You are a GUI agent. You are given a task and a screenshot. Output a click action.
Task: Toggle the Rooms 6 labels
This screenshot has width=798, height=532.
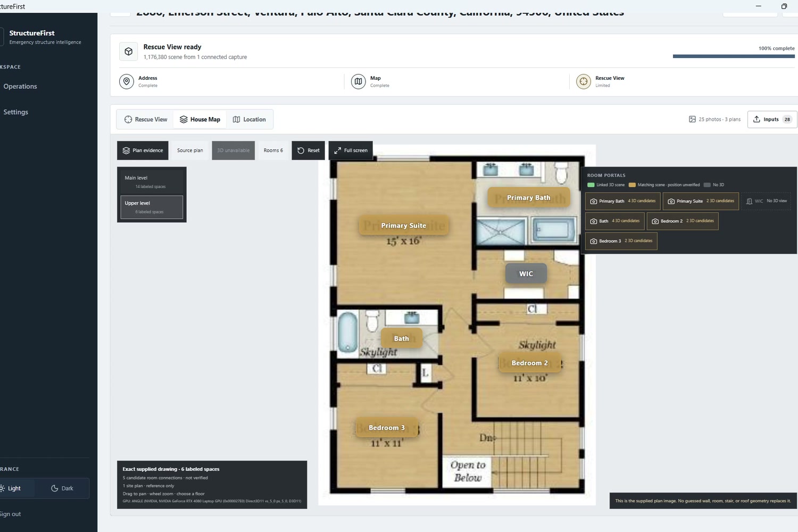tap(273, 151)
